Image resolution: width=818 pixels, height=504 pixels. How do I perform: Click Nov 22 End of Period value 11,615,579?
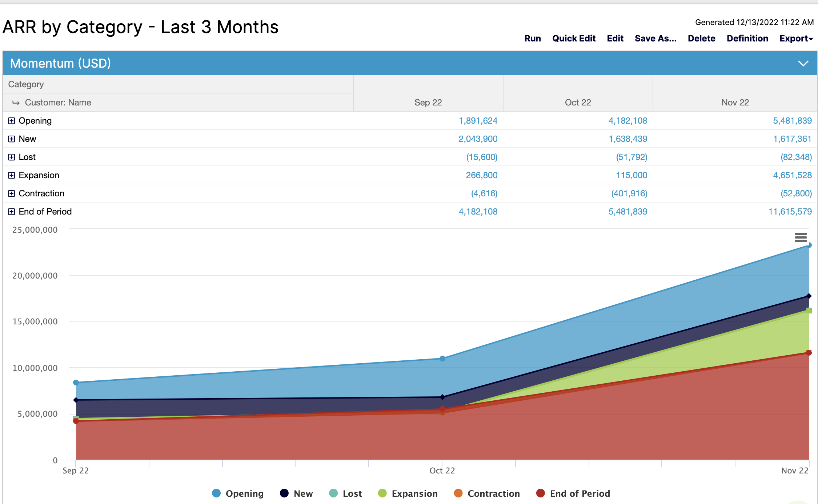(790, 212)
